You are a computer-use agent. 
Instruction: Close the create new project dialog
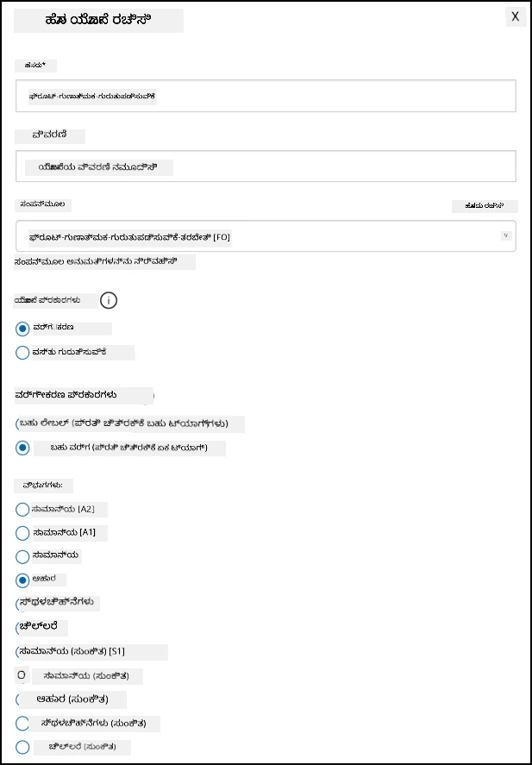pyautogui.click(x=516, y=16)
